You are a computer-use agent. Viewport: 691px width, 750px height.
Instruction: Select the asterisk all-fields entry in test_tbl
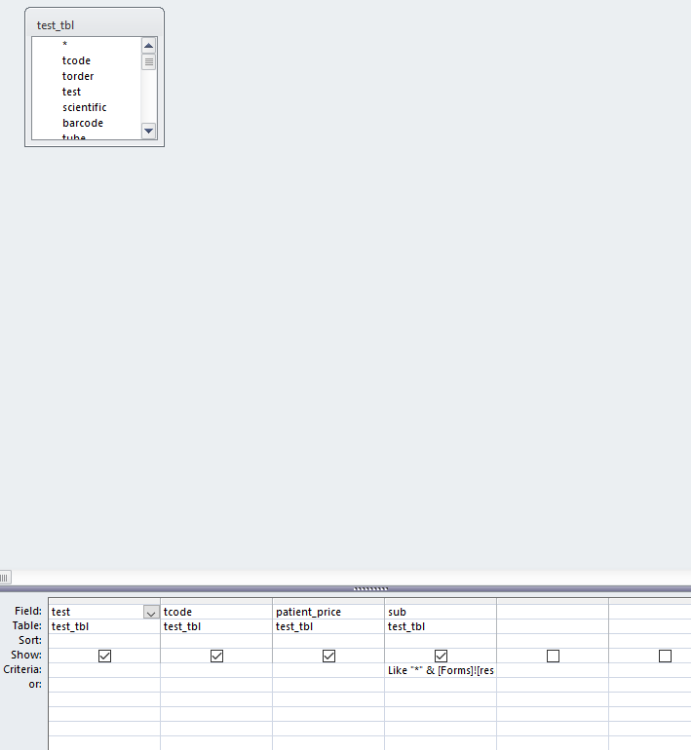pyautogui.click(x=65, y=44)
